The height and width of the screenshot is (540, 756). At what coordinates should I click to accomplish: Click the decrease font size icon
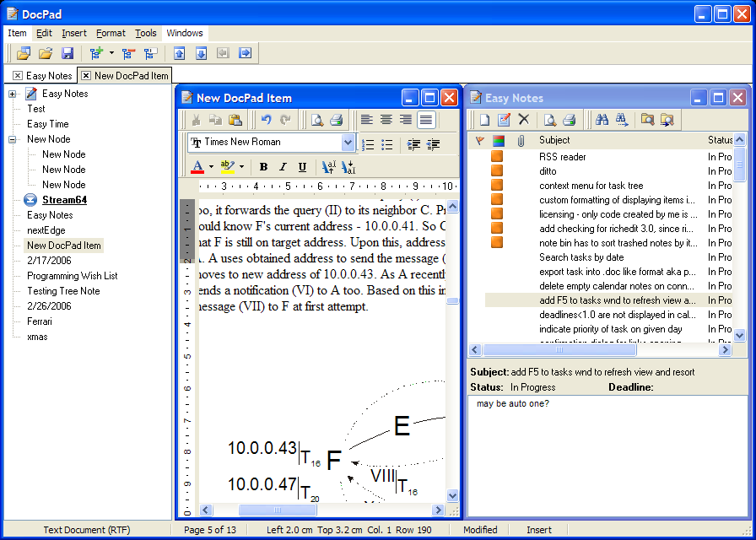tap(348, 167)
